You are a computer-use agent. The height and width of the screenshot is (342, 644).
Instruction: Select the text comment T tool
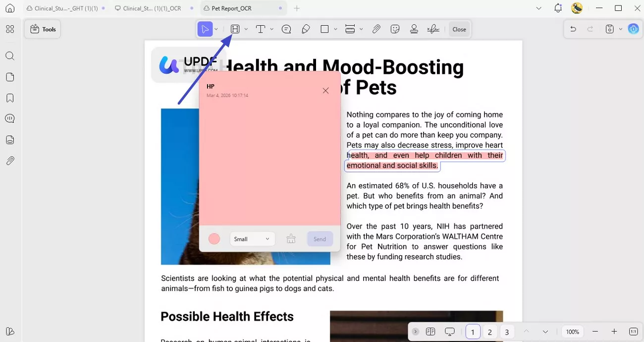pyautogui.click(x=261, y=29)
